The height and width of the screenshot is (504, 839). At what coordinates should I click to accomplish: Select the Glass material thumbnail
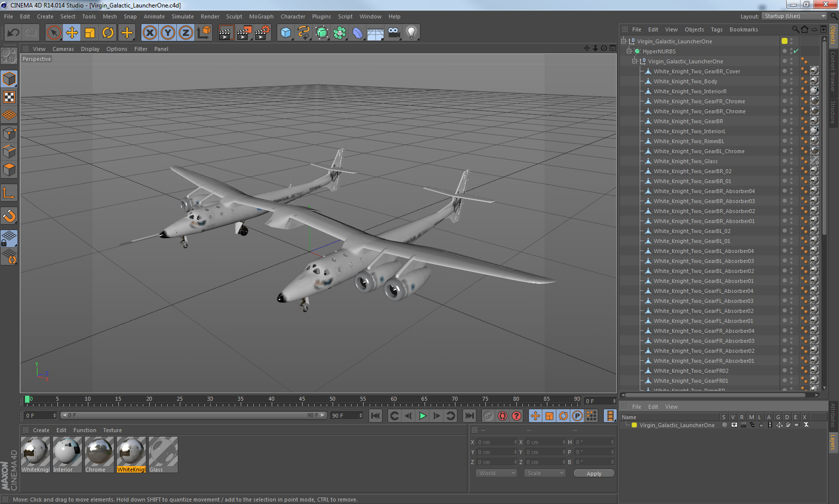[x=163, y=455]
